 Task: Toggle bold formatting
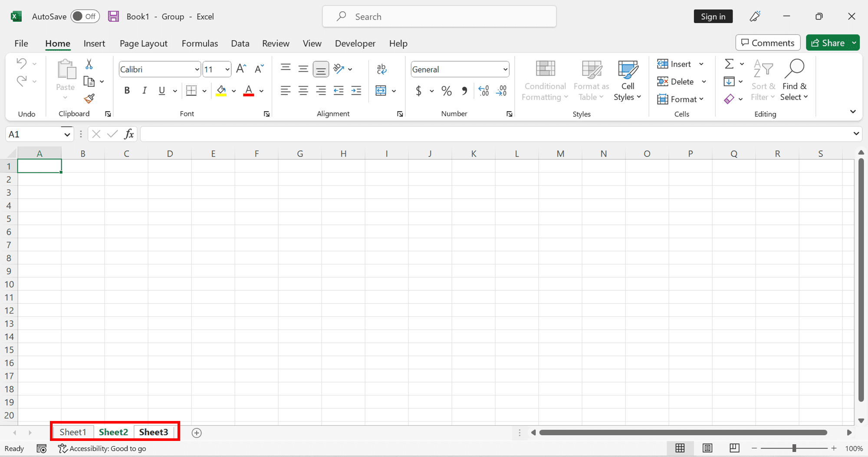[127, 90]
